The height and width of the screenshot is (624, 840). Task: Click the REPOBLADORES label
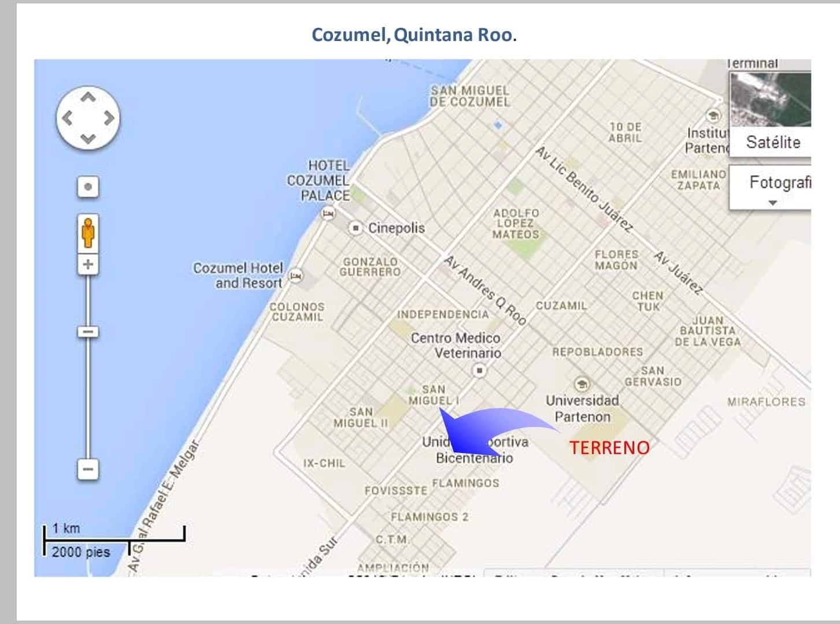pos(597,352)
